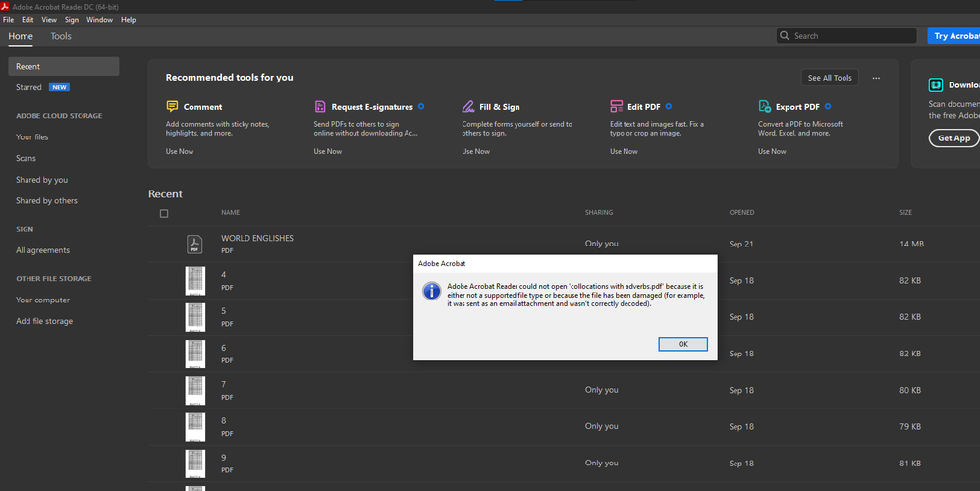
Task: Click the See All Tools button
Action: click(x=830, y=78)
